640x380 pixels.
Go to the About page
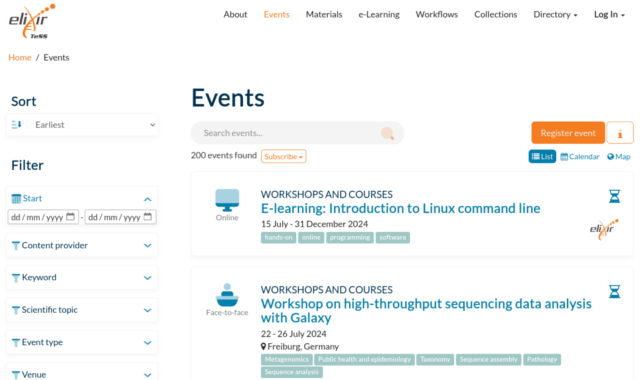click(235, 15)
